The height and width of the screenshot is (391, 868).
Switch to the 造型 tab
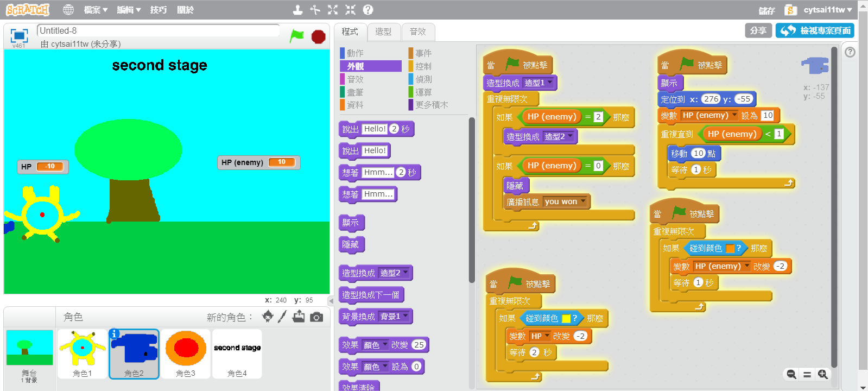[x=384, y=32]
